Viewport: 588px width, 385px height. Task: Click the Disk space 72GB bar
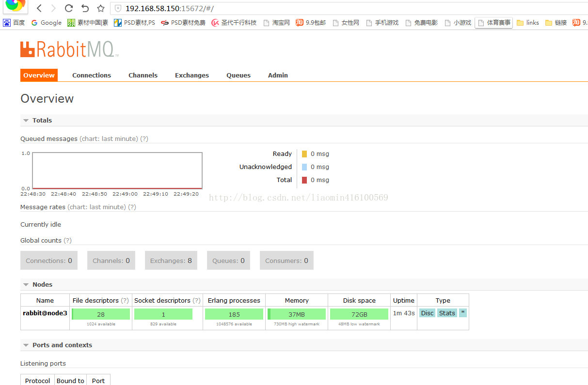click(359, 314)
